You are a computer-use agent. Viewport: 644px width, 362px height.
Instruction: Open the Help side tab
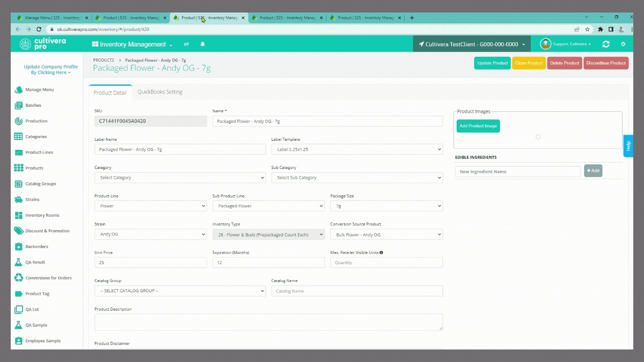(x=628, y=146)
